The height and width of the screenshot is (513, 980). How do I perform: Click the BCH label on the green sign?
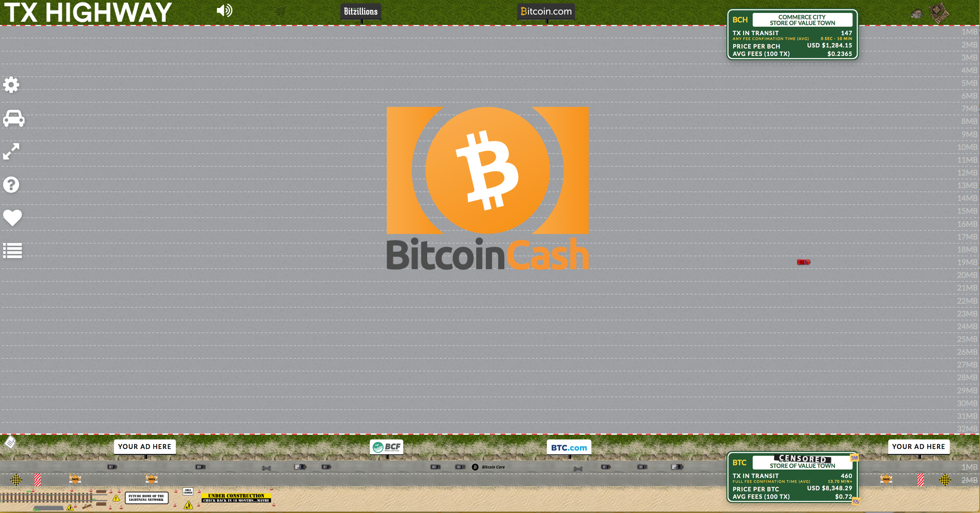tap(740, 20)
